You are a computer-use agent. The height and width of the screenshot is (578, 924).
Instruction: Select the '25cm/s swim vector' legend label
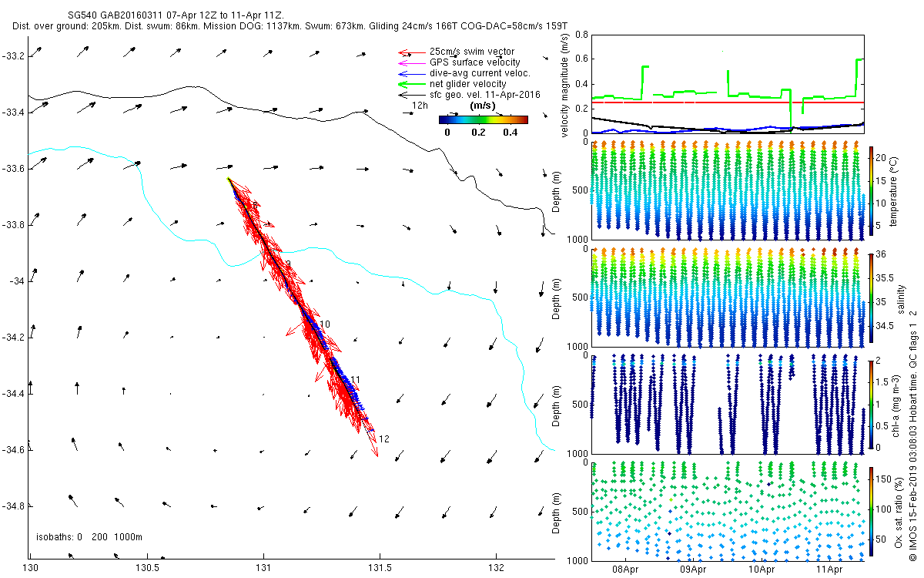472,52
